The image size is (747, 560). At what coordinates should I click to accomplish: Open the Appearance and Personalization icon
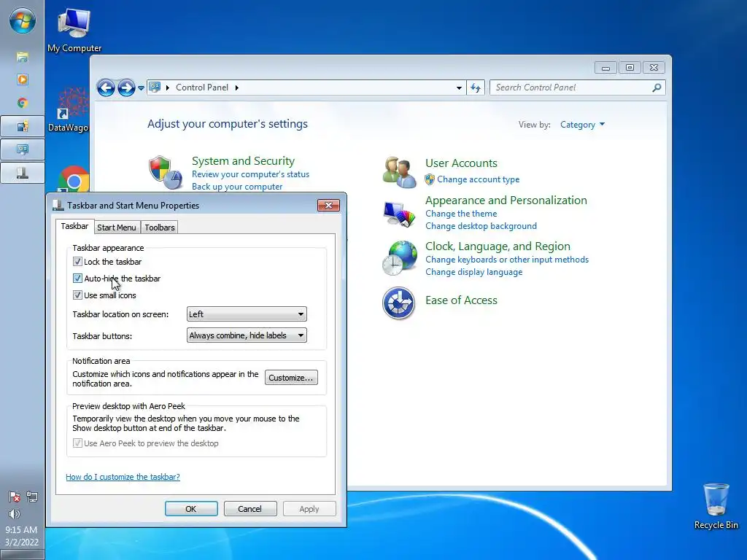point(399,214)
